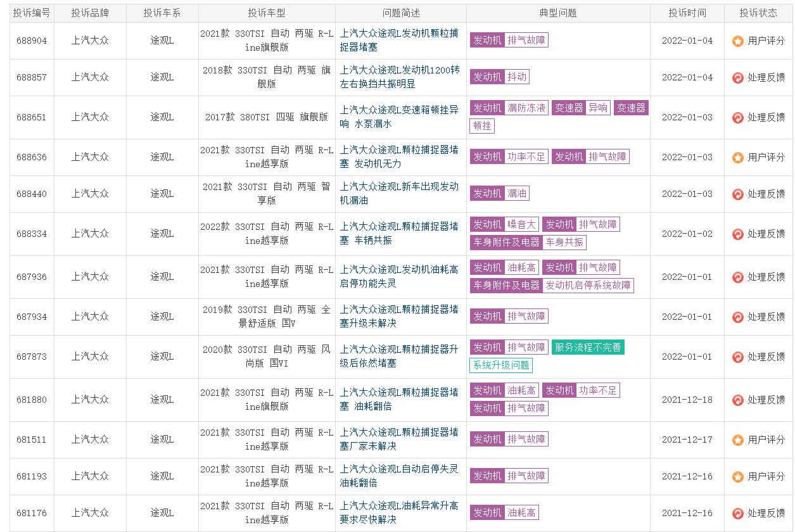Screen dimensions: 795x532
Task: Click status icon for complaint 688904
Action: tap(737, 41)
